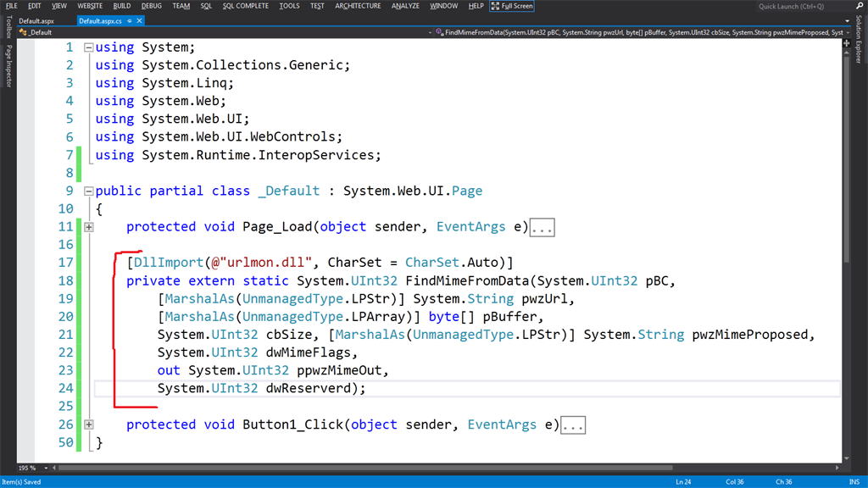Click 'ppwzMimeOut' on line 23
868x488 pixels.
(x=339, y=370)
